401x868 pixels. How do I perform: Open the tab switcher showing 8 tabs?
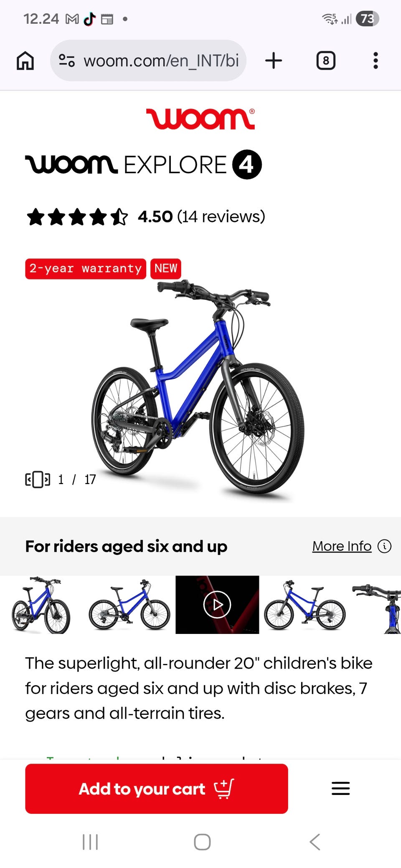click(326, 61)
